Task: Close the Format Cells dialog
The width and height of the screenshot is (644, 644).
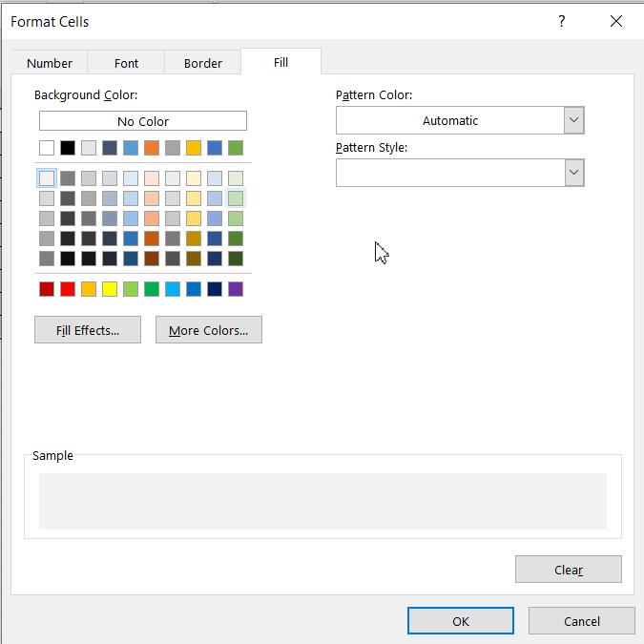Action: [616, 21]
